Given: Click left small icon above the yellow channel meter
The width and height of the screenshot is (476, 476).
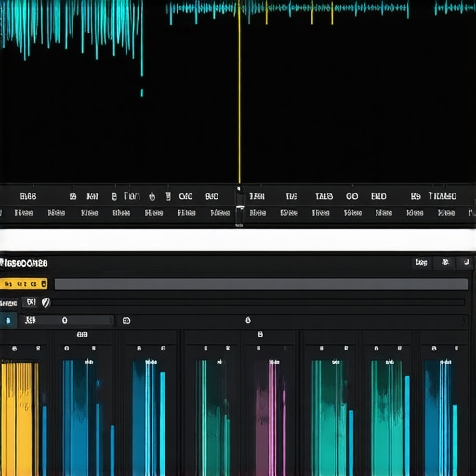Looking at the screenshot, I should [14, 349].
